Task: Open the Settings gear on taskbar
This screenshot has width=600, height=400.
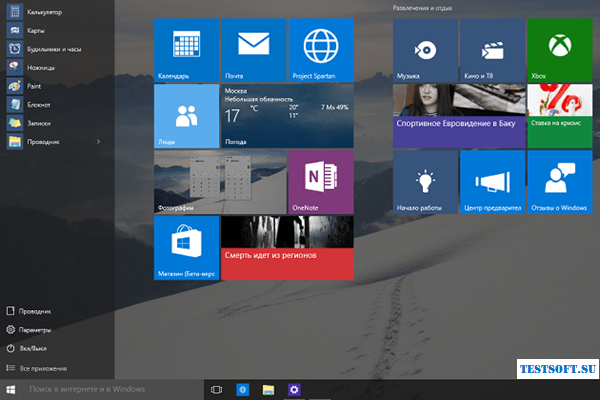Action: coord(294,390)
